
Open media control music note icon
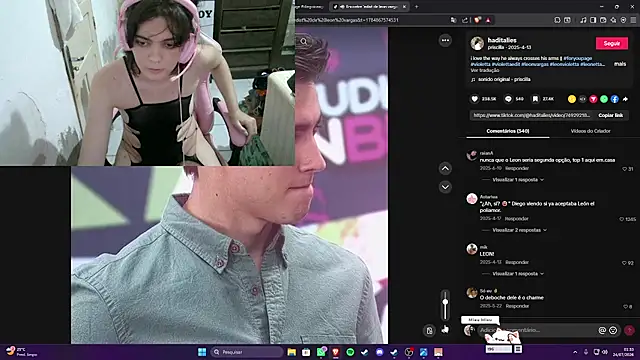point(583,20)
